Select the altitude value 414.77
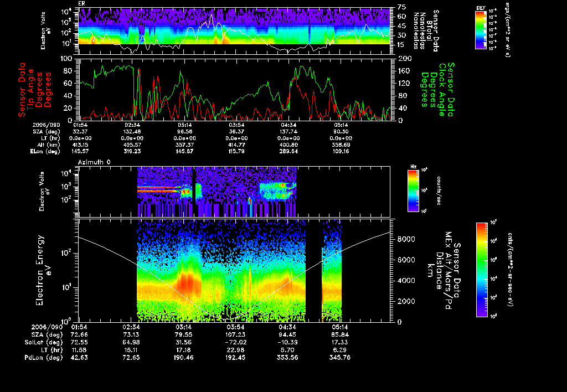Screen dimensions: 567x392 236,145
